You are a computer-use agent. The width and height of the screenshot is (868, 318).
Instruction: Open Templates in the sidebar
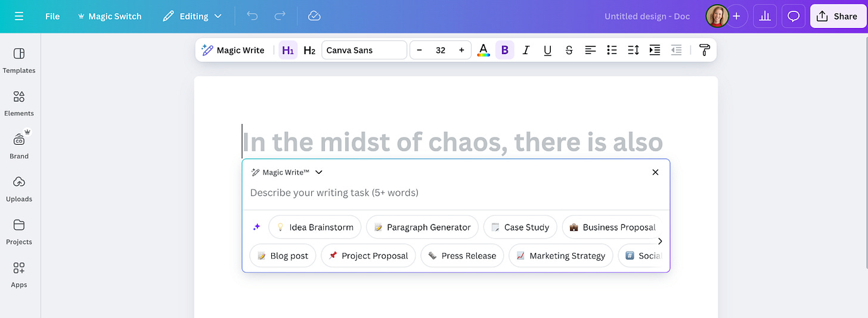(x=19, y=61)
